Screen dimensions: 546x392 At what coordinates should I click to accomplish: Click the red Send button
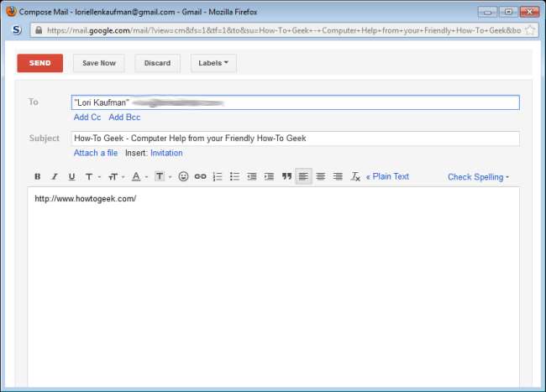coord(39,63)
